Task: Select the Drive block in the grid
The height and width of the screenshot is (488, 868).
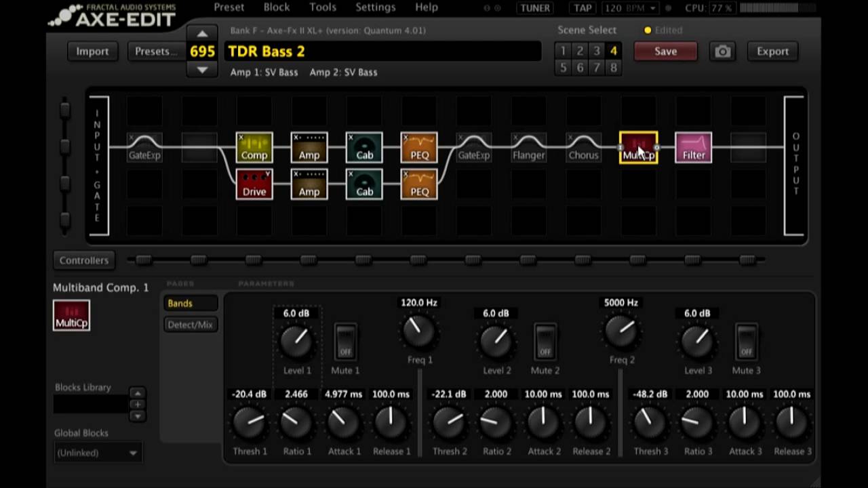Action: pos(254,184)
